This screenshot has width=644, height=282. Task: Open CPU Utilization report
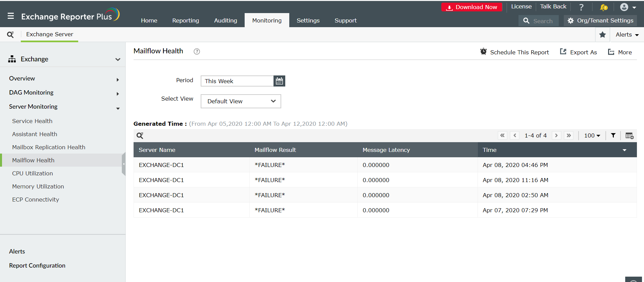coord(33,173)
